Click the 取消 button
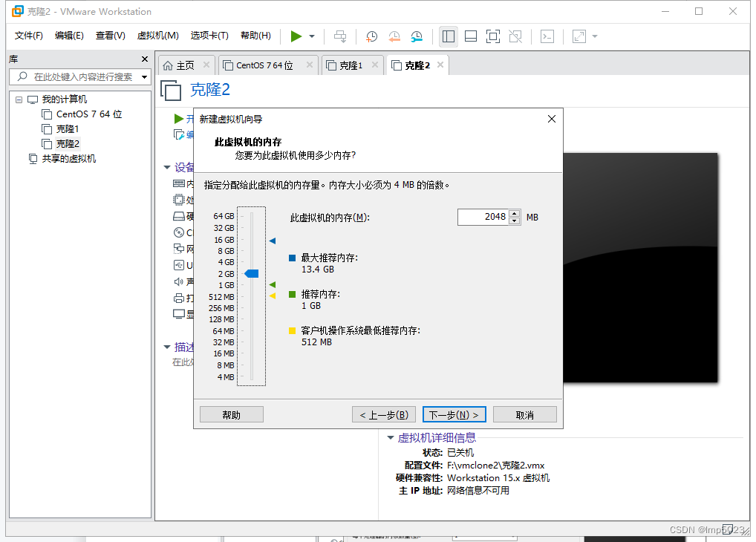 pos(525,415)
